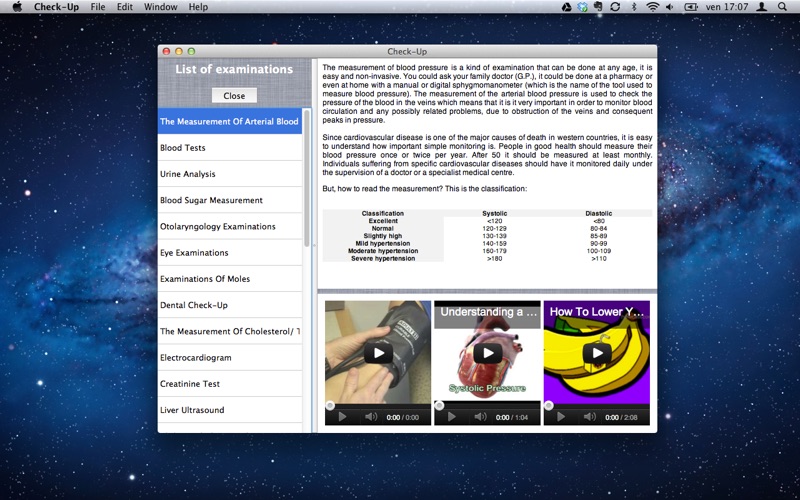The image size is (800, 500).
Task: Select Blood Tests from the examinations list
Action: (183, 148)
